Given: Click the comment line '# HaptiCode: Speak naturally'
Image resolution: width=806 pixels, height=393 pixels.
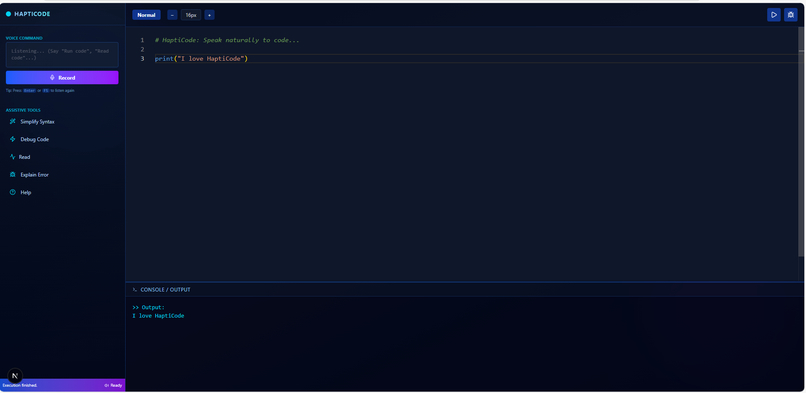Looking at the screenshot, I should (x=227, y=40).
